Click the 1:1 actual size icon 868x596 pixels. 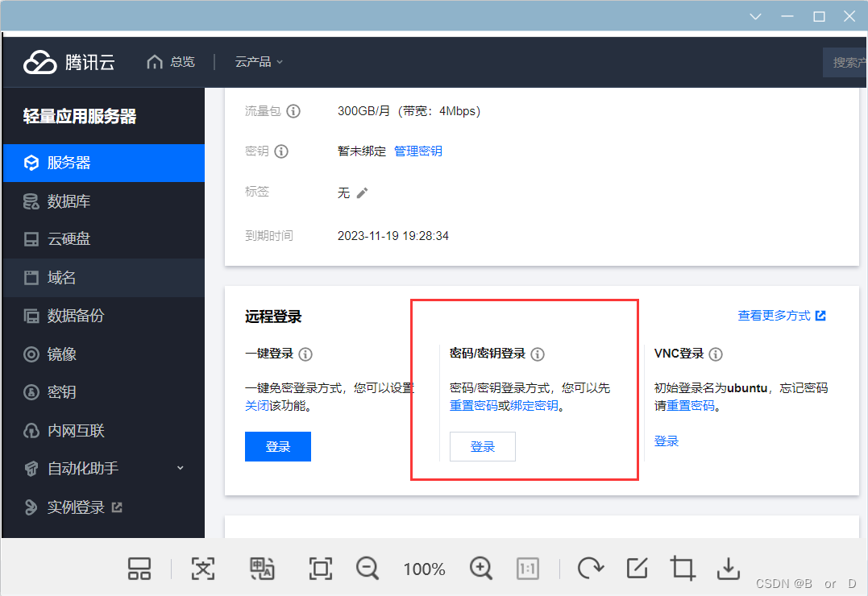528,569
